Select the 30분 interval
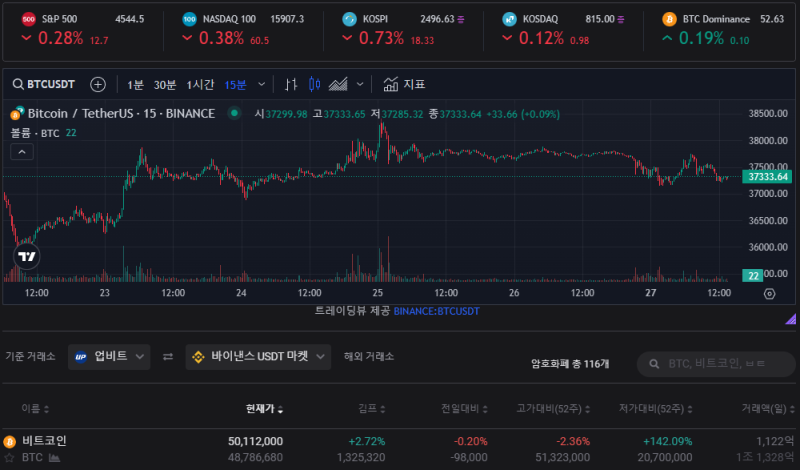Viewport: 800px width, 470px height. tap(165, 85)
